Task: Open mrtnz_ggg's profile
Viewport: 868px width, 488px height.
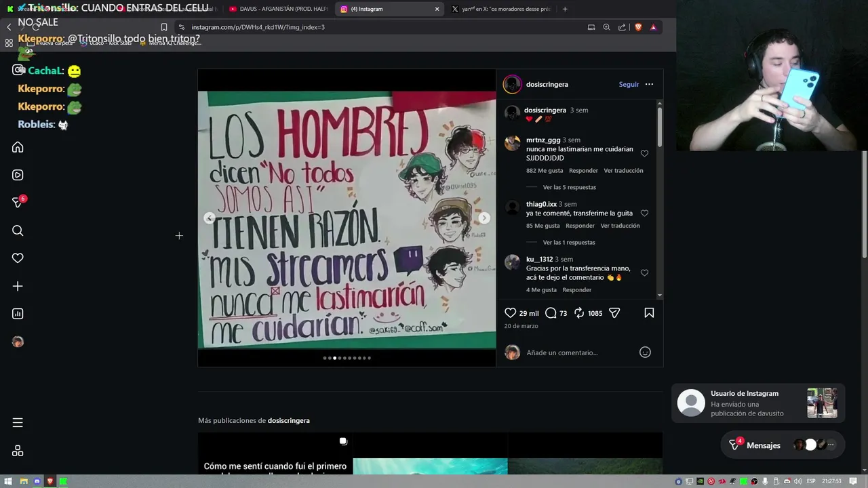Action: coord(543,140)
